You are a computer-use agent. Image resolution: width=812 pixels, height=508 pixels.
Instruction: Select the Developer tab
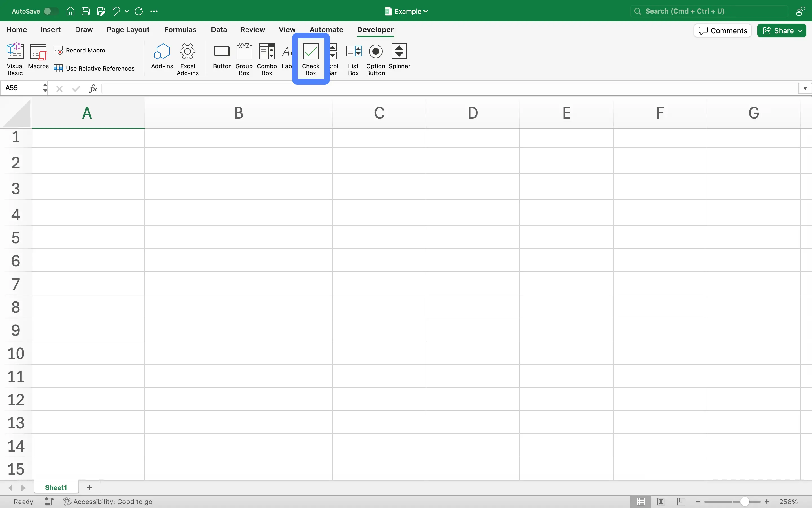[375, 30]
